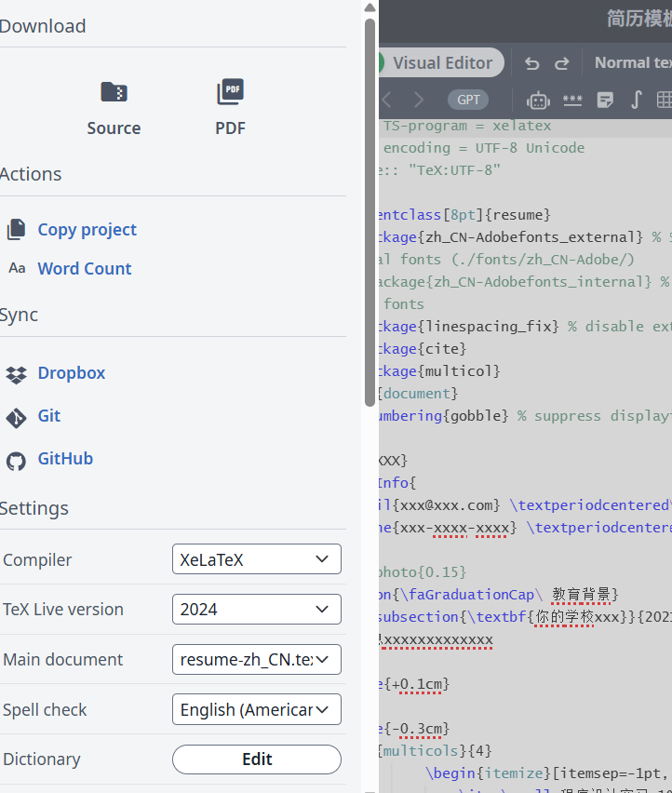Screen dimensions: 672x793
Task: Click the {cite} package line
Action: 423,349
